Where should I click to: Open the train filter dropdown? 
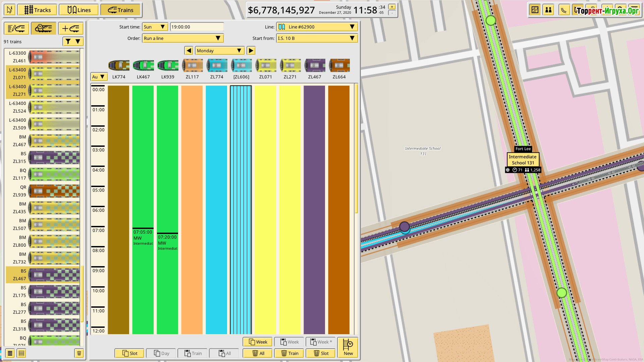(x=73, y=41)
